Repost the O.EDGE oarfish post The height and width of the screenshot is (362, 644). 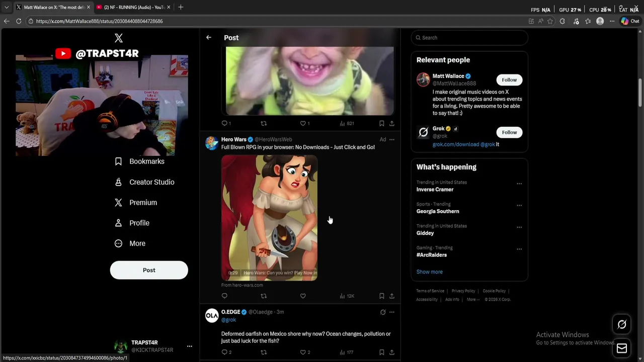point(264,352)
